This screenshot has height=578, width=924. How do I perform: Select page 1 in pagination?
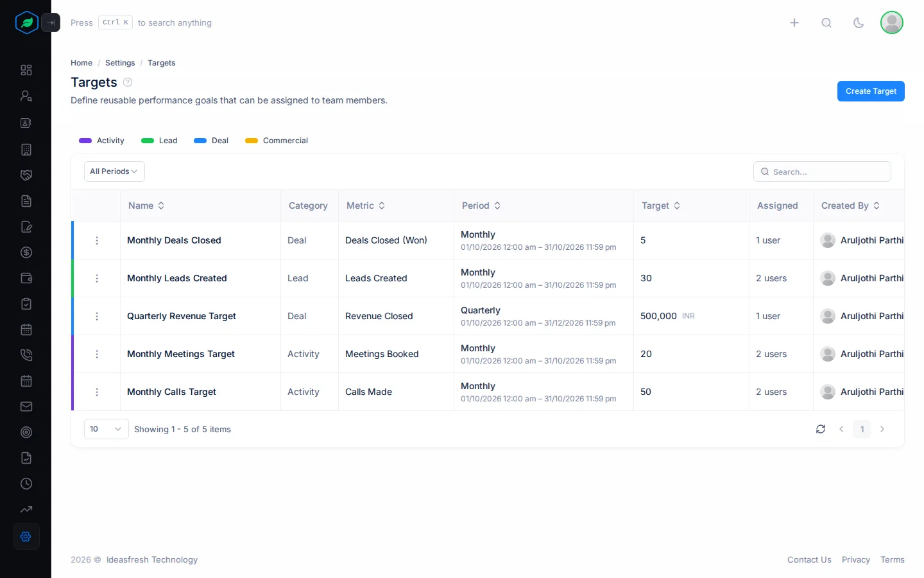[862, 429]
